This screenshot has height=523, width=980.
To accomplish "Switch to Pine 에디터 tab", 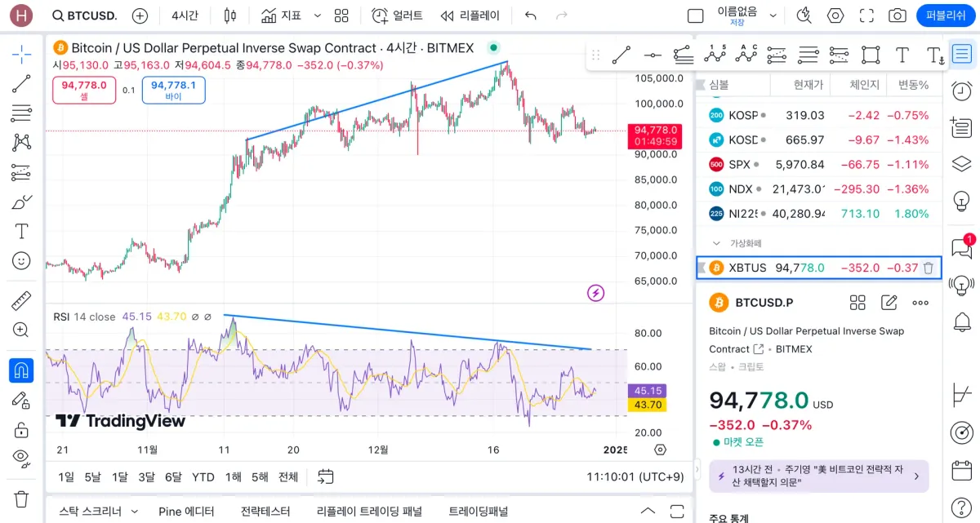I will pyautogui.click(x=186, y=512).
